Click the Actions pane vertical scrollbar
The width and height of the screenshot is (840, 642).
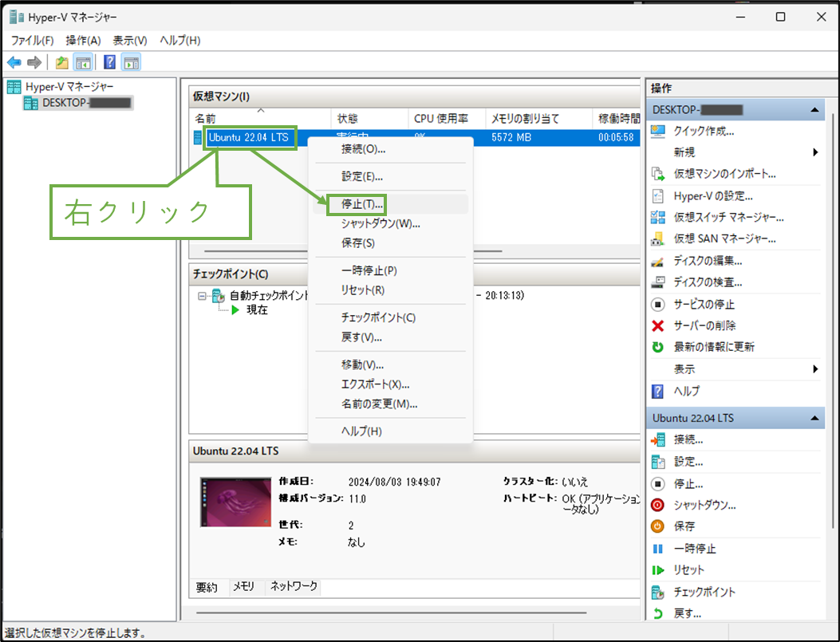pos(832,321)
